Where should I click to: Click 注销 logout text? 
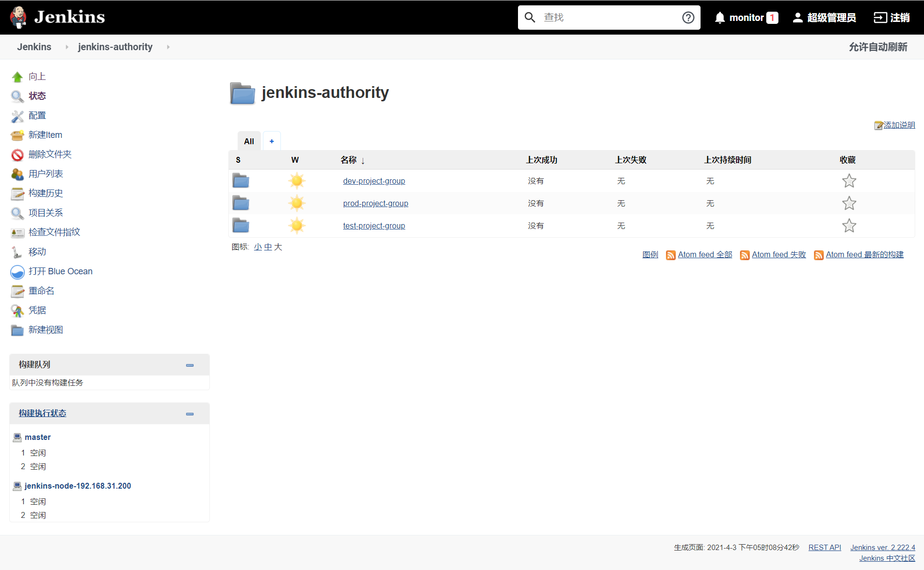(900, 18)
